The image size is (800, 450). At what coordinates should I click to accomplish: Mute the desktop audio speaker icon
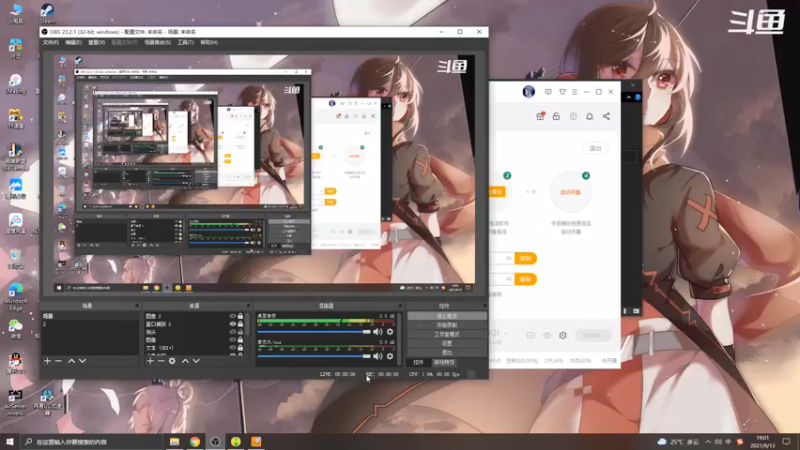tap(378, 332)
